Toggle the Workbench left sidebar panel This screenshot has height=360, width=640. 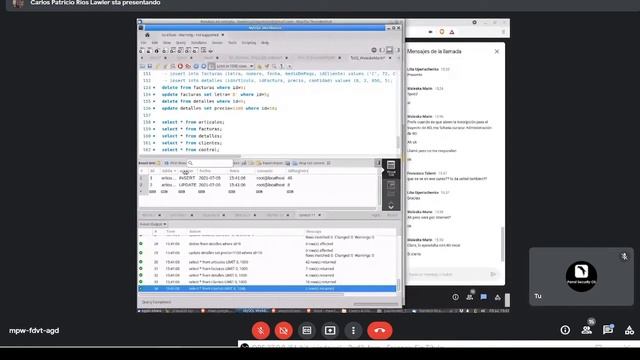tap(382, 50)
